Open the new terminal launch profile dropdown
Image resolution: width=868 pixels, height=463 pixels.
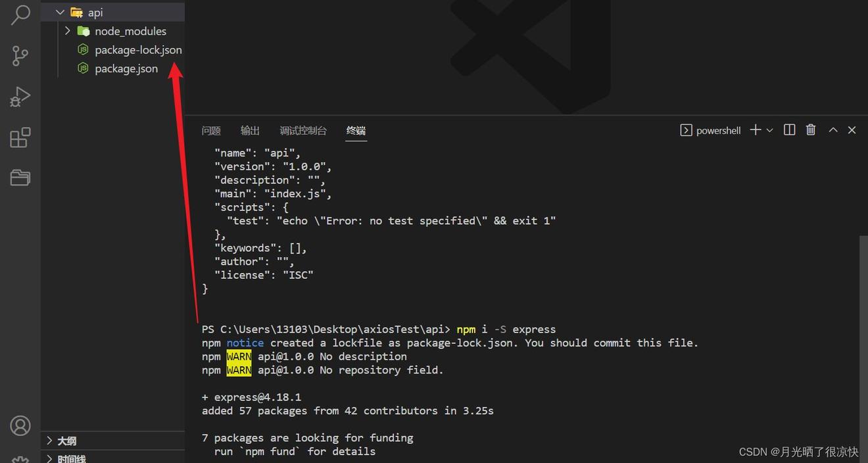770,130
